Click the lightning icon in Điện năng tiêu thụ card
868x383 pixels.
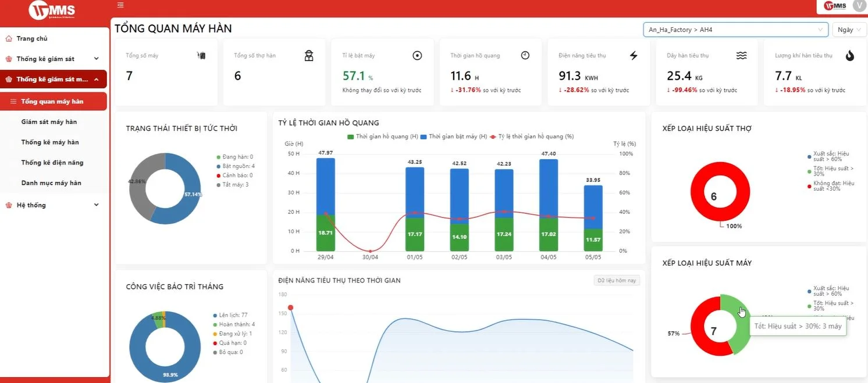(634, 55)
